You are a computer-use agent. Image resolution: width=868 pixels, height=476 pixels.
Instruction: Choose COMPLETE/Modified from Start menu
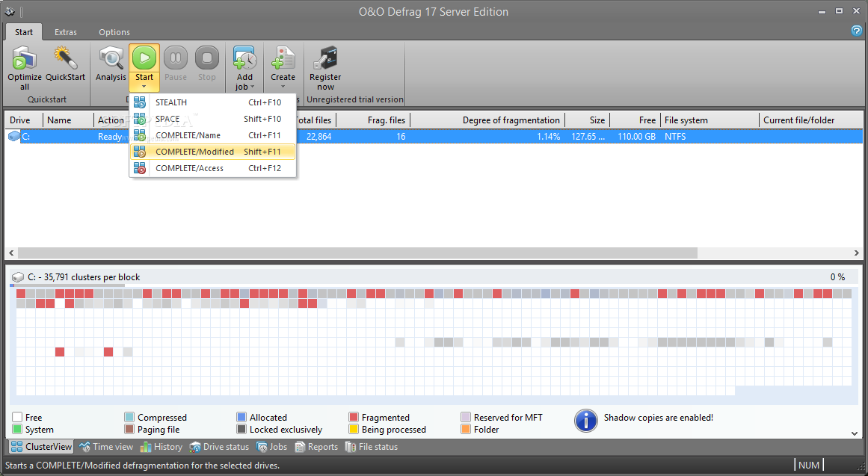click(x=212, y=152)
